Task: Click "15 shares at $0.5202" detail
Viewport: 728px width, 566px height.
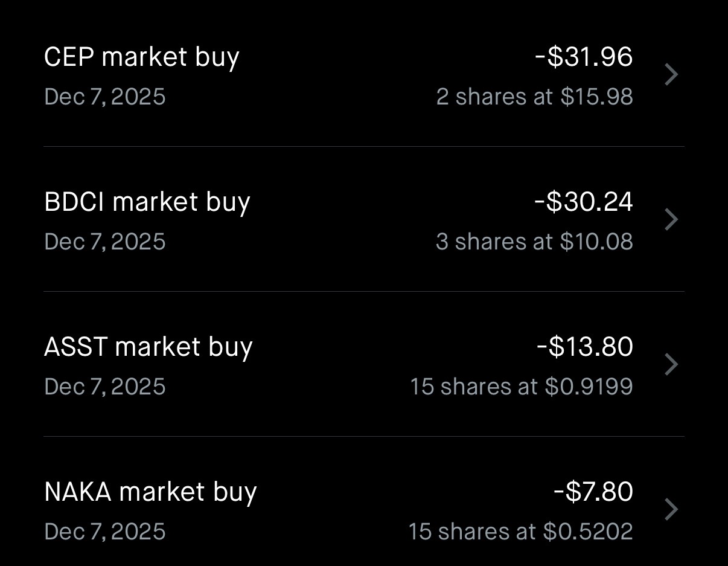Action: click(x=520, y=532)
